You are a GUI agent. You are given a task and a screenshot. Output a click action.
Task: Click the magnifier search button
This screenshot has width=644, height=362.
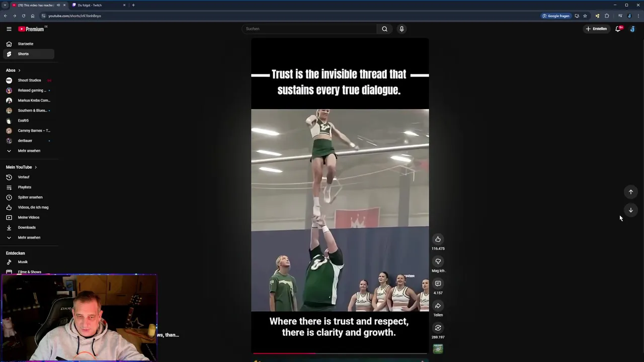point(385,29)
